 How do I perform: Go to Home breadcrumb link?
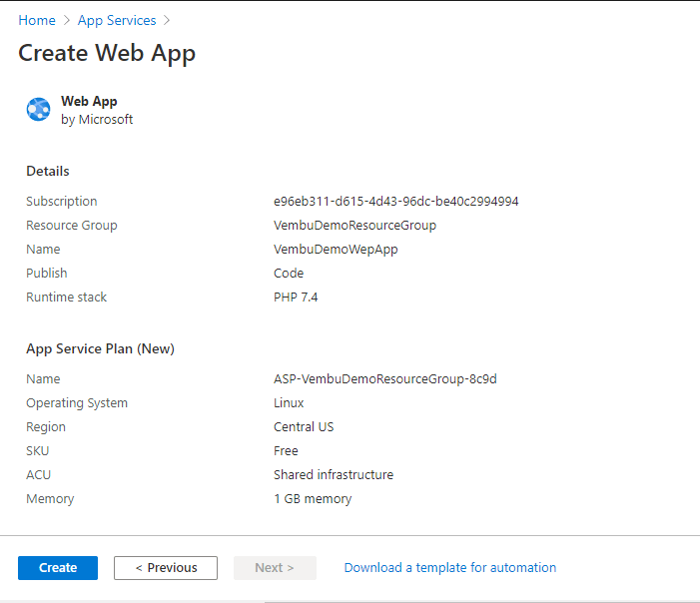coord(37,20)
